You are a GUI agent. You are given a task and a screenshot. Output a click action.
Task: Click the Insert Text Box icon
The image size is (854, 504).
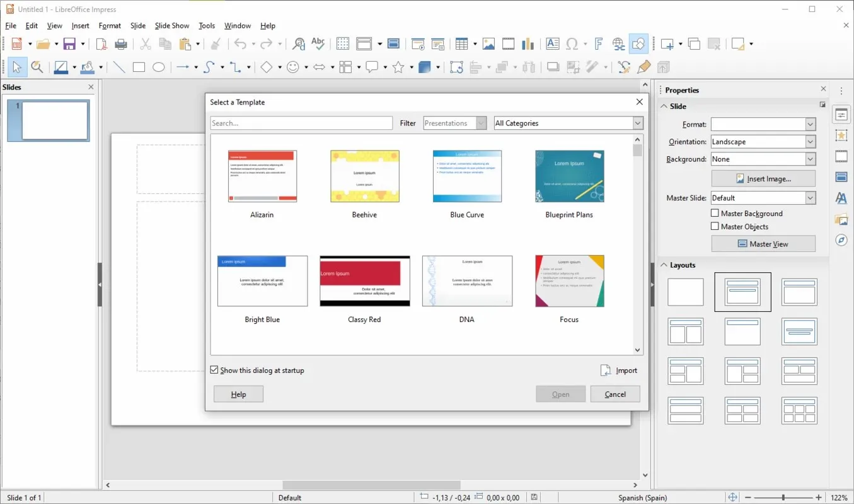coord(553,44)
